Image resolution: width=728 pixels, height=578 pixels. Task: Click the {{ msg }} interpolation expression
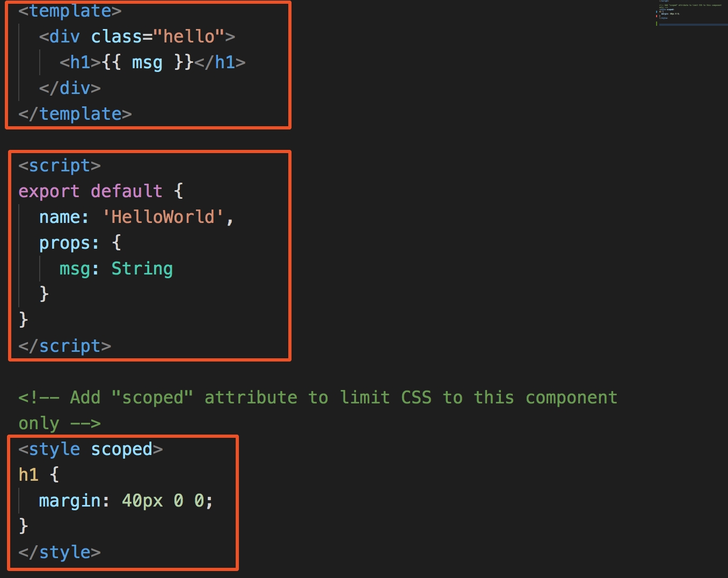147,62
